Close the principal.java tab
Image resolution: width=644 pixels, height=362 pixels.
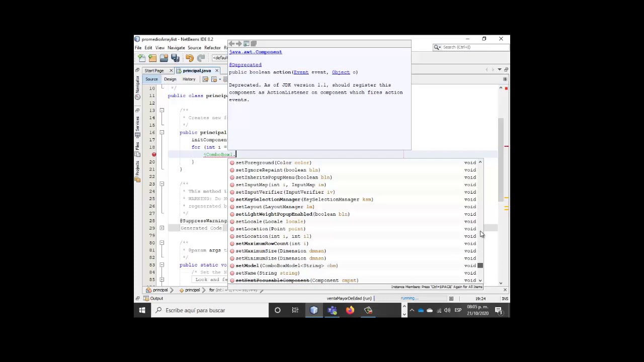pos(217,70)
